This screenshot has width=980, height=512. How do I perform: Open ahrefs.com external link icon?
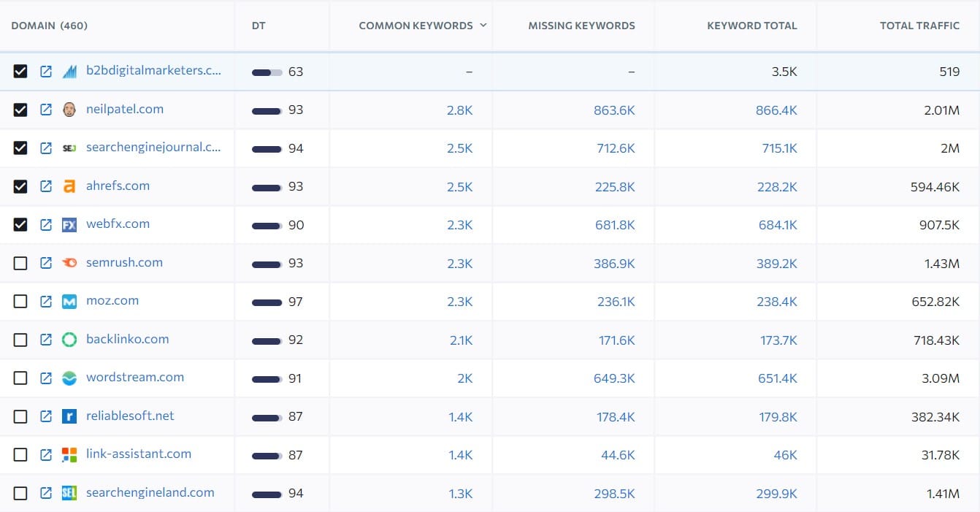tap(46, 186)
